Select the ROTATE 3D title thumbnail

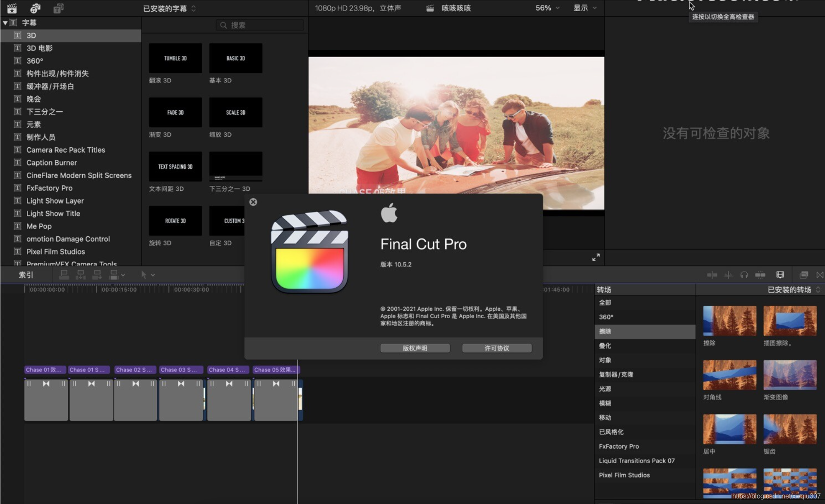point(175,221)
